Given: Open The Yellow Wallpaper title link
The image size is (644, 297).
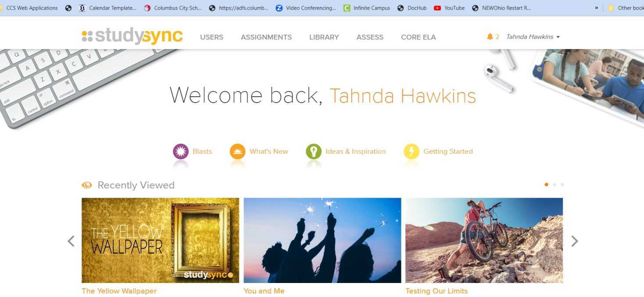Looking at the screenshot, I should [119, 291].
